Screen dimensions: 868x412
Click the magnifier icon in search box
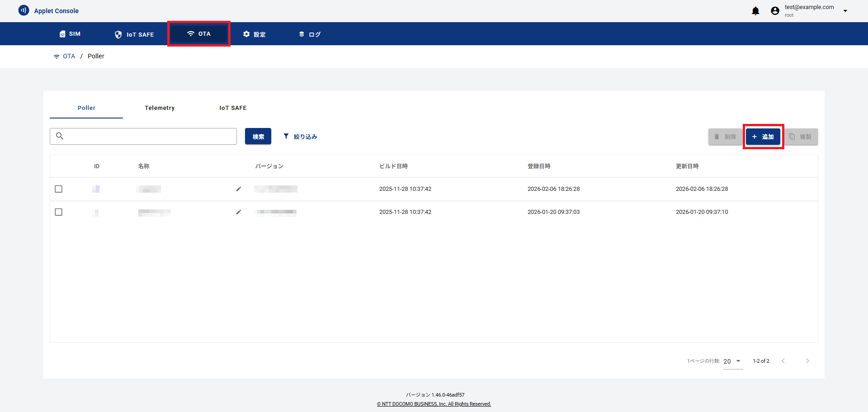(x=60, y=136)
